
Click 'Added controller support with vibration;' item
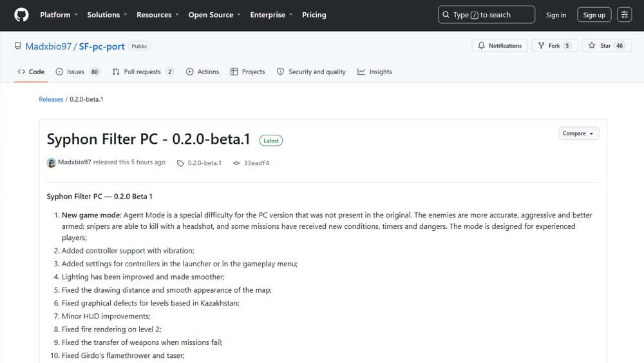pyautogui.click(x=128, y=251)
